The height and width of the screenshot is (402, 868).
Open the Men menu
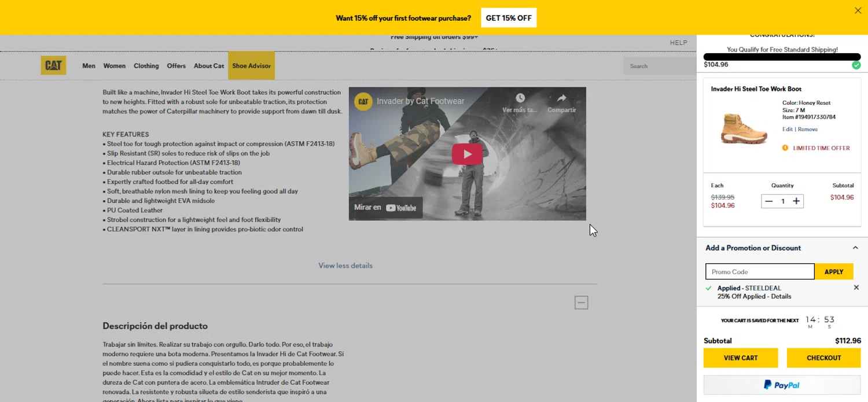point(89,66)
